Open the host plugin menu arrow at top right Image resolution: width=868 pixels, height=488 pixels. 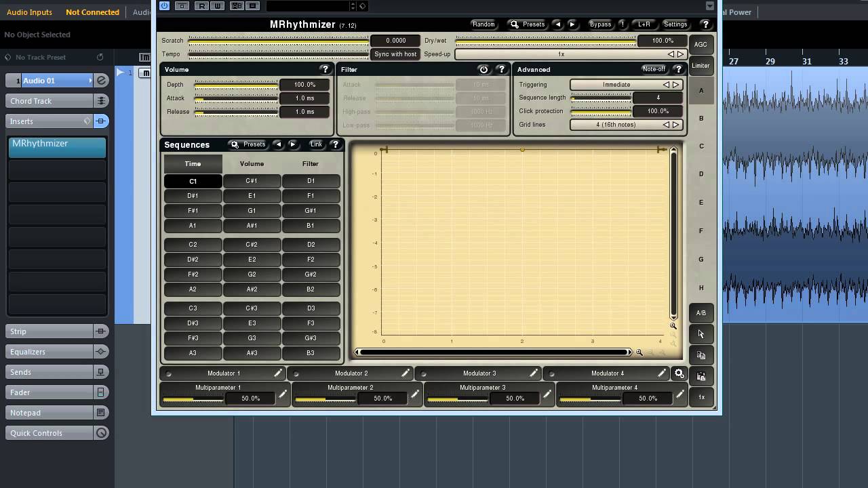[x=710, y=6]
